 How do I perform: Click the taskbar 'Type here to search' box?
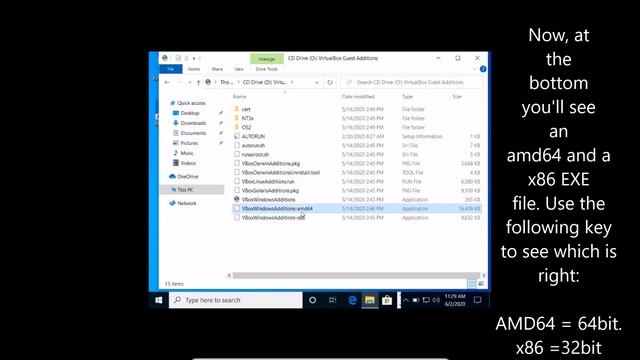236,300
